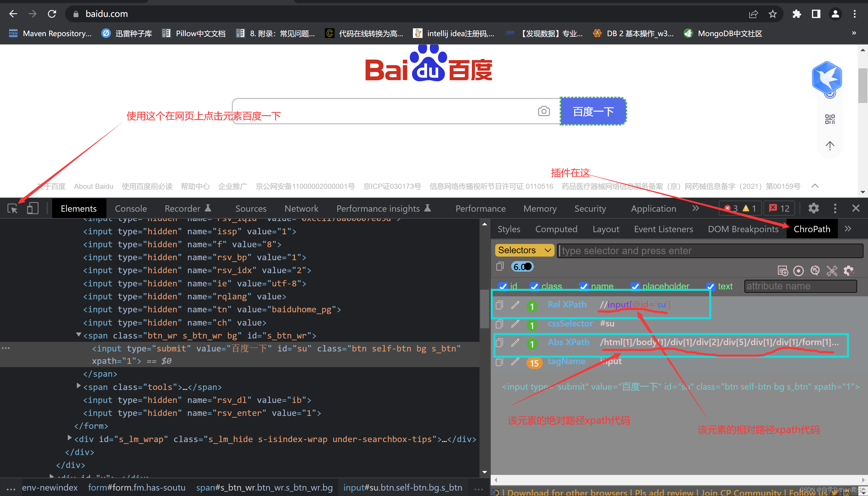The height and width of the screenshot is (496, 868).
Task: Open the Selectors dropdown
Action: coord(525,250)
